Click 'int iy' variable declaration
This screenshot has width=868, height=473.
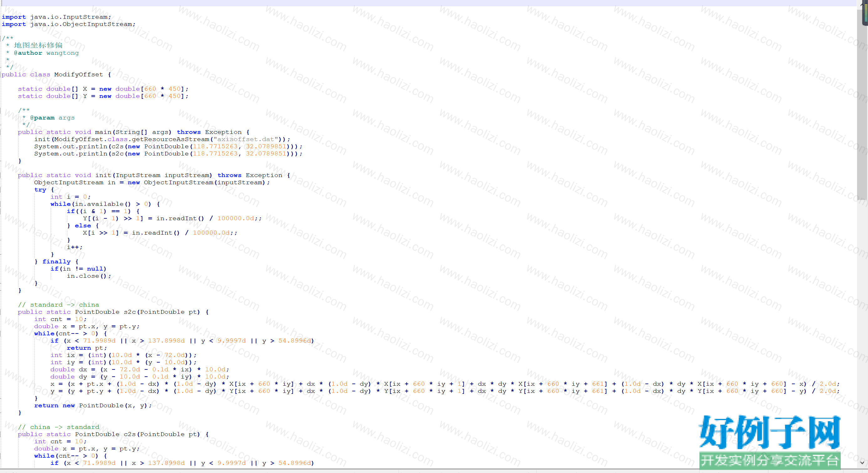click(x=63, y=362)
